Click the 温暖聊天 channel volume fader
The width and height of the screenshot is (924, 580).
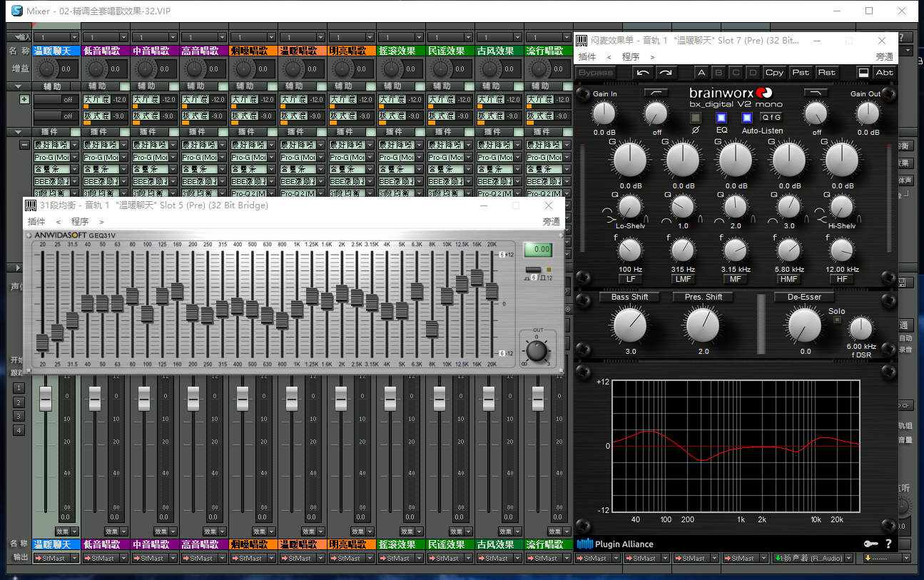click(46, 398)
